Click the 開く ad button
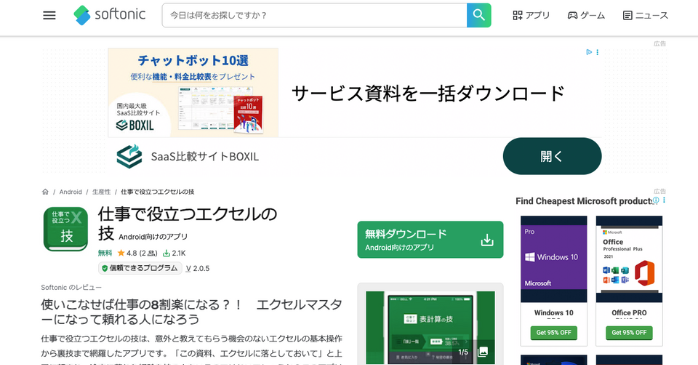This screenshot has height=365, width=698. pyautogui.click(x=552, y=156)
